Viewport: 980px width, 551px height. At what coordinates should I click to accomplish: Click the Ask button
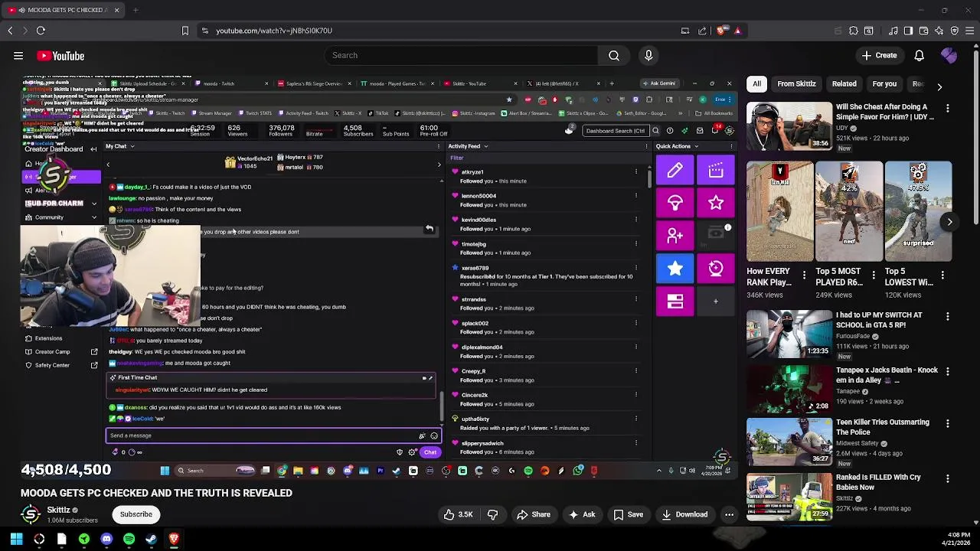pyautogui.click(x=580, y=515)
